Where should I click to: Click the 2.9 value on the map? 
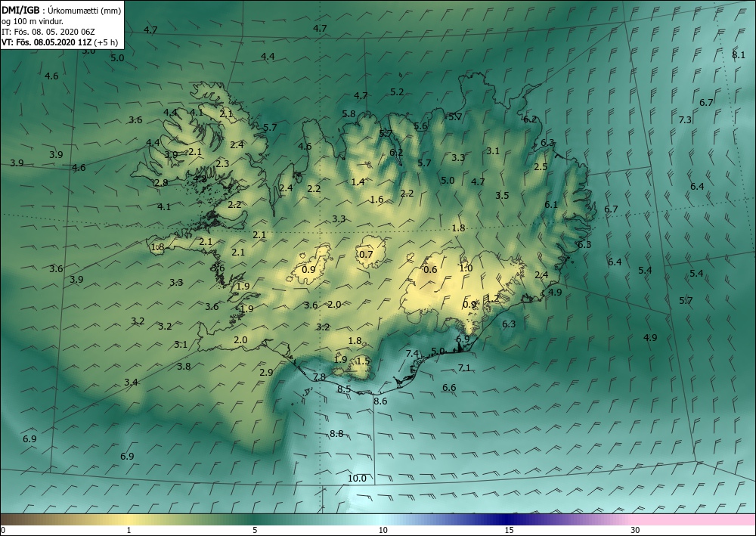click(266, 372)
